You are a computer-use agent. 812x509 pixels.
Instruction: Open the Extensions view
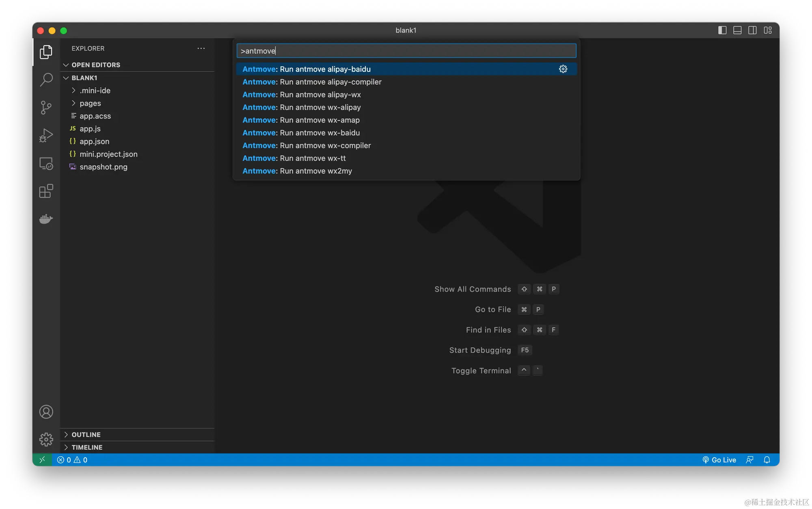click(46, 191)
